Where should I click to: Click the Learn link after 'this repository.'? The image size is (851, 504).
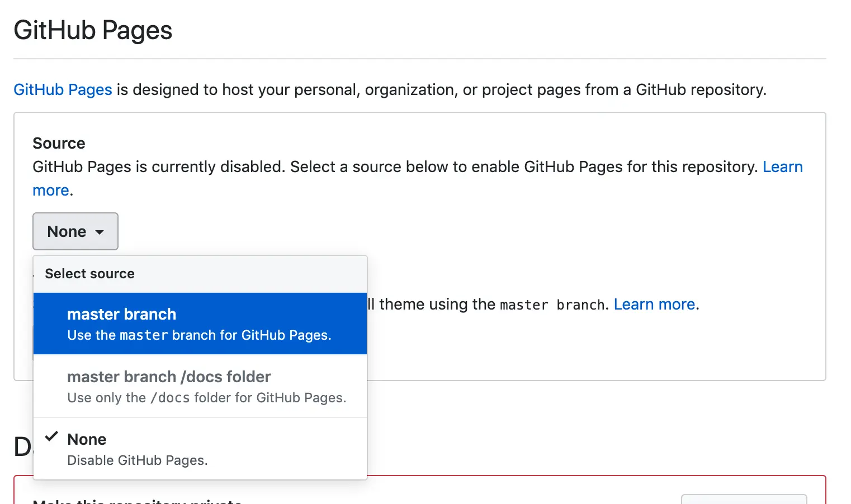click(x=782, y=167)
